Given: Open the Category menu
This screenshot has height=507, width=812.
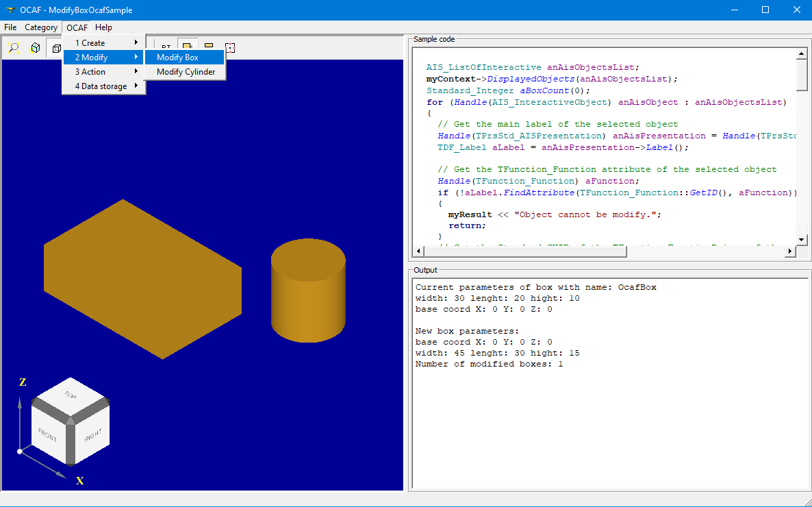Looking at the screenshot, I should (x=41, y=27).
